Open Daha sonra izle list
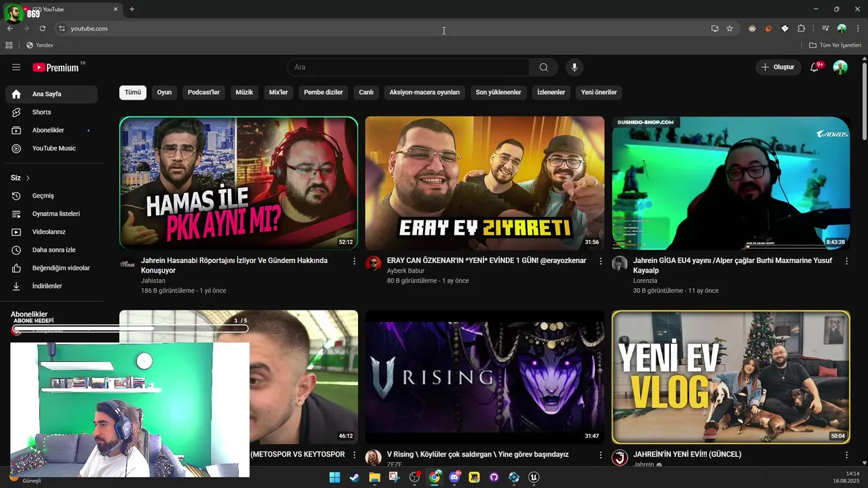Screen dimensions: 868x488 pyautogui.click(x=52, y=250)
